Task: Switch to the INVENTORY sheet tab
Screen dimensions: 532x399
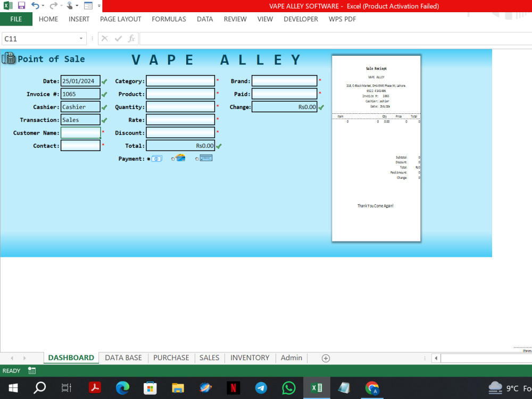Action: pos(249,358)
